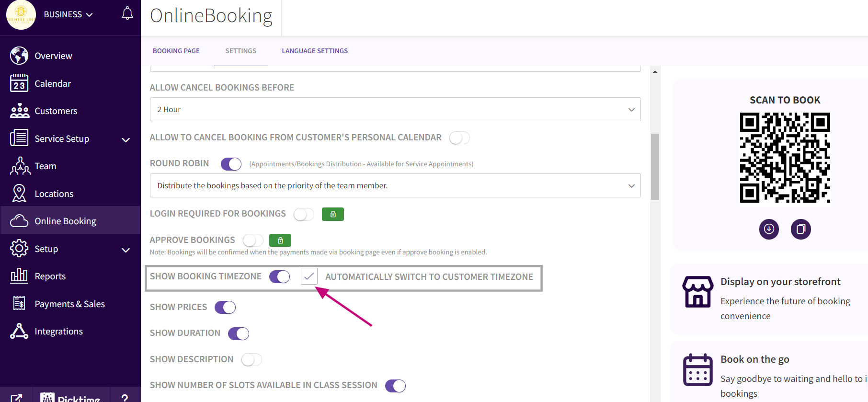Image resolution: width=868 pixels, height=402 pixels.
Task: Open the Reports section
Action: click(x=50, y=276)
